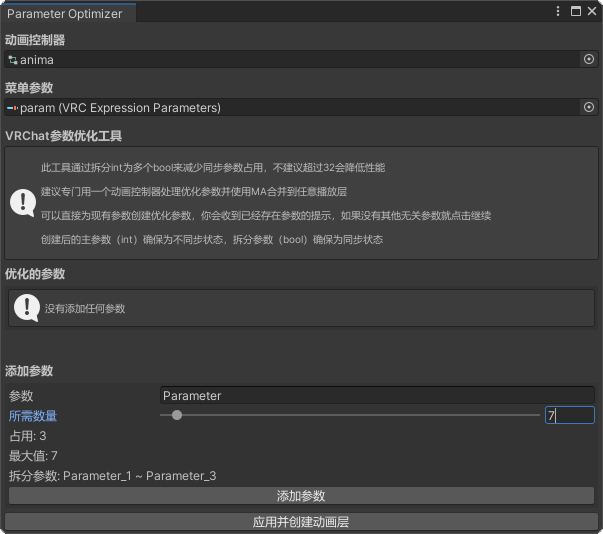Focus the 所需数量 number box showing 7
This screenshot has width=603, height=534.
coord(569,415)
